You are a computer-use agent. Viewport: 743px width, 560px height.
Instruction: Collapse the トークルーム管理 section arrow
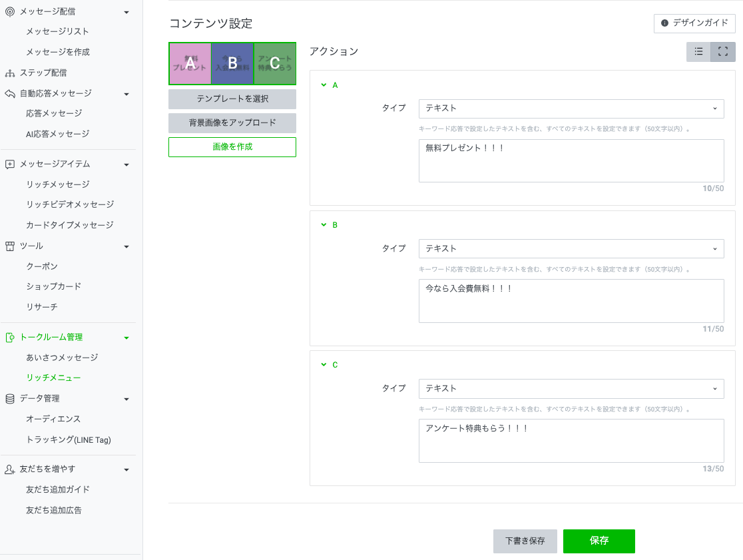(126, 338)
